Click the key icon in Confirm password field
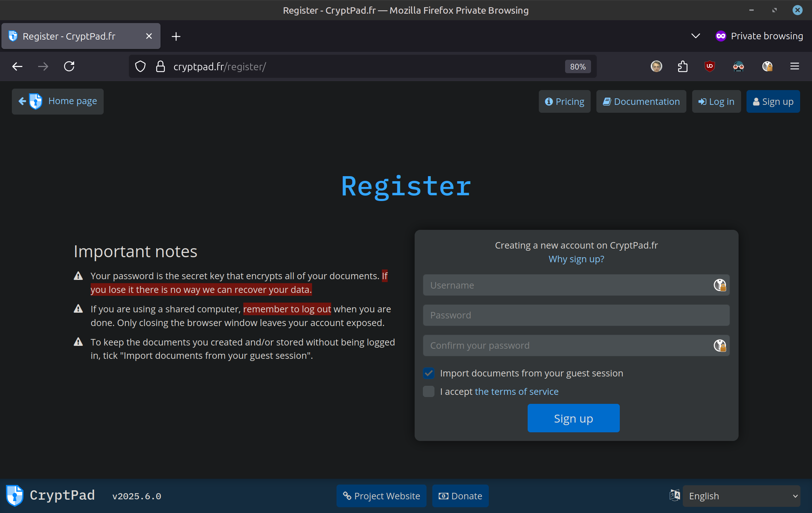The height and width of the screenshot is (513, 812). point(720,345)
